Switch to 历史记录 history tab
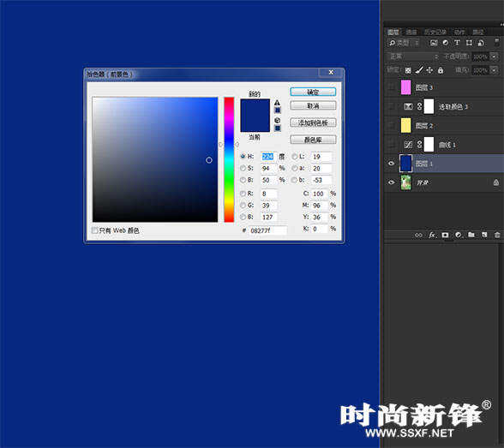The image size is (504, 448). click(x=435, y=32)
